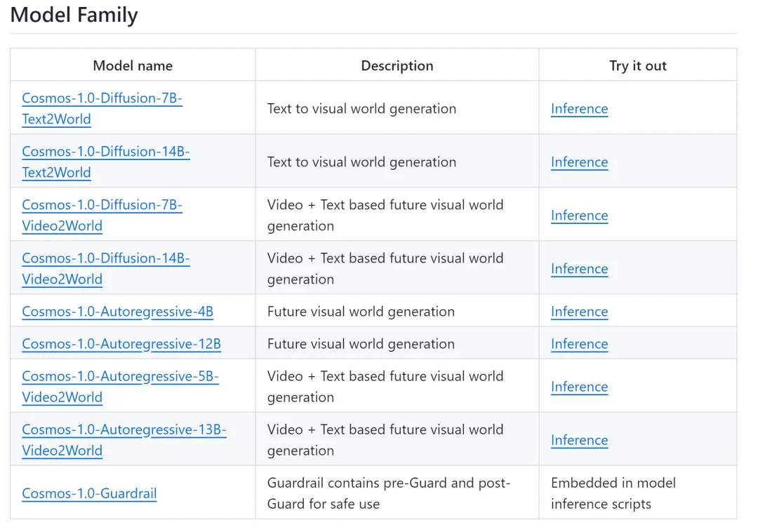Open the Cosmos-1.0-Diffusion-7B-Video2World model link

pos(102,206)
